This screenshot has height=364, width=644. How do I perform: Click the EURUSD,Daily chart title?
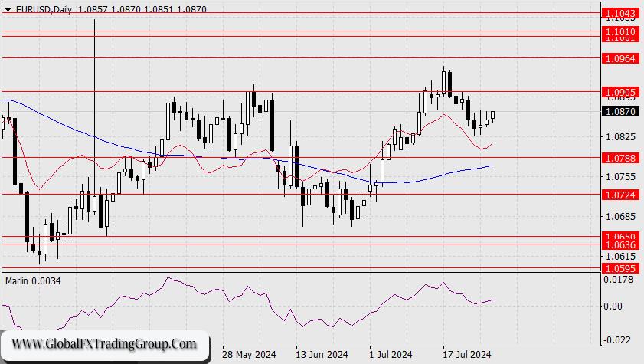(44, 9)
